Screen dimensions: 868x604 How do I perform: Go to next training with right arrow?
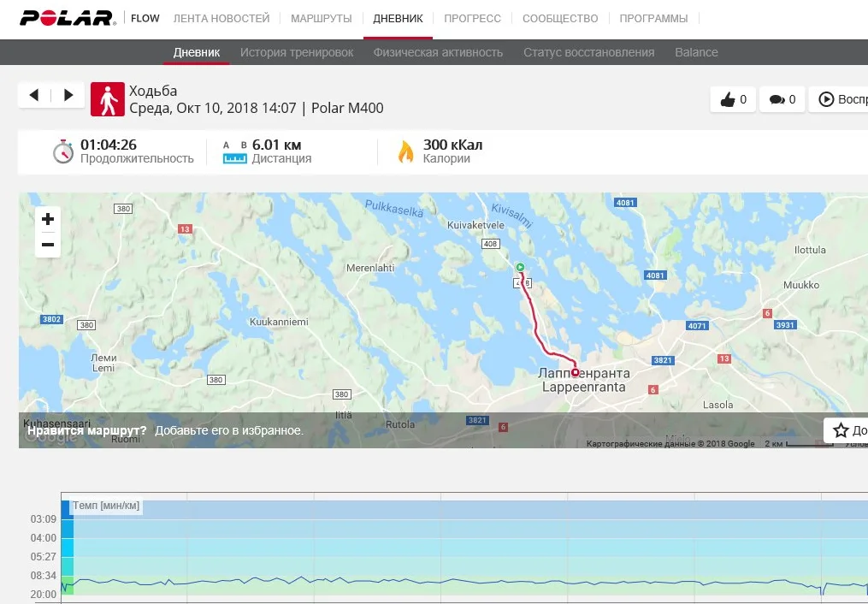tap(68, 95)
